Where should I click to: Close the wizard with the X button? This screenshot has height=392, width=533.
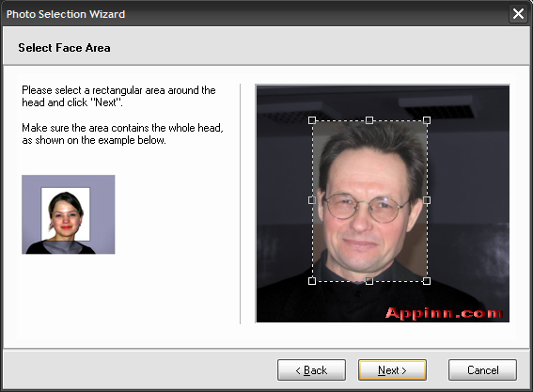(518, 14)
